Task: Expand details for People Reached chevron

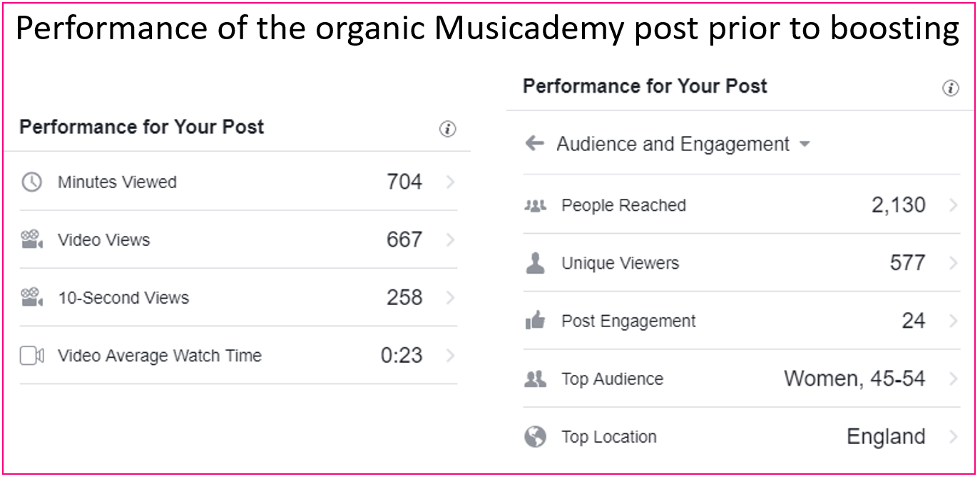Action: 953,205
